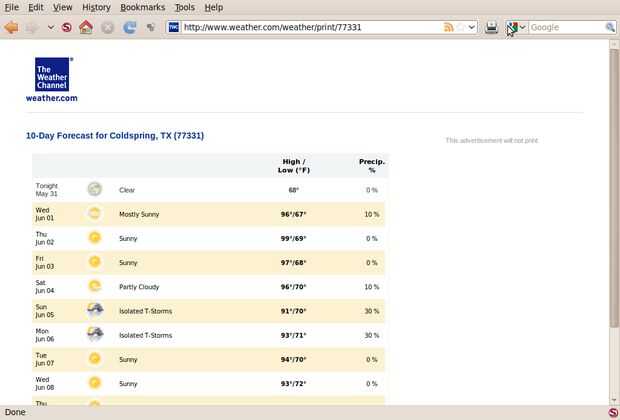Click the Sat Jun 04 partly cloudy icon
This screenshot has width=620, height=420.
pos(95,286)
